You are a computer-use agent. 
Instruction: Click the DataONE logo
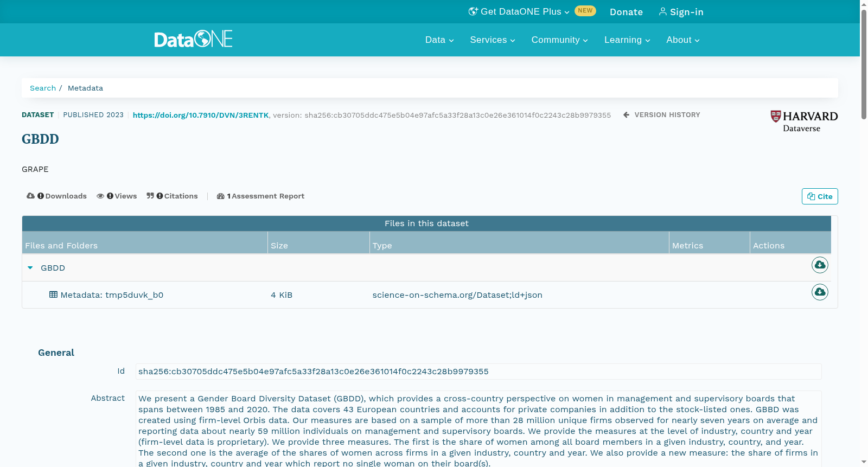pos(193,39)
